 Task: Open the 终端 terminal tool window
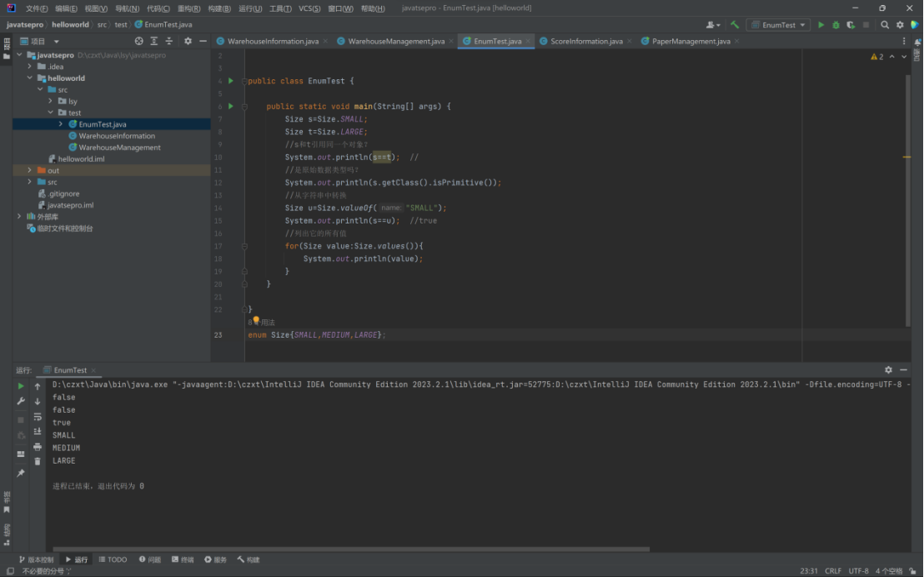point(183,559)
